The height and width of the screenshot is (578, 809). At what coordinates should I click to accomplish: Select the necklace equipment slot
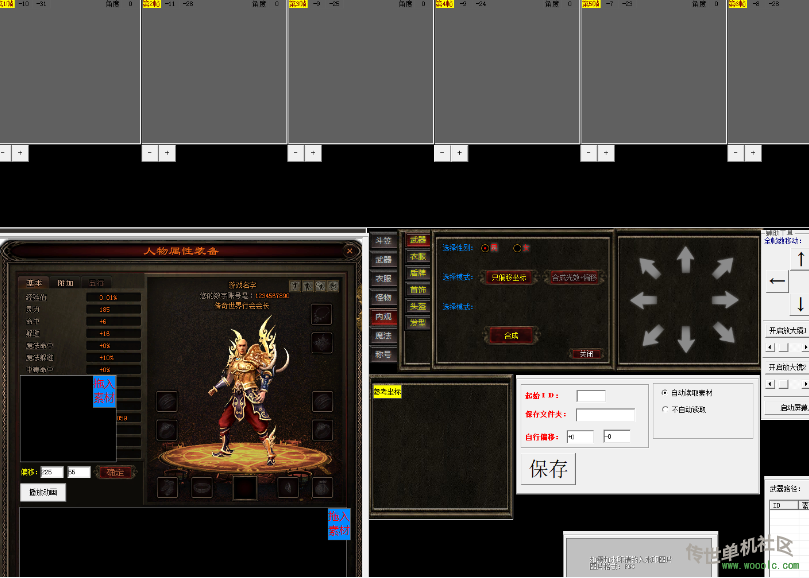coord(321,314)
